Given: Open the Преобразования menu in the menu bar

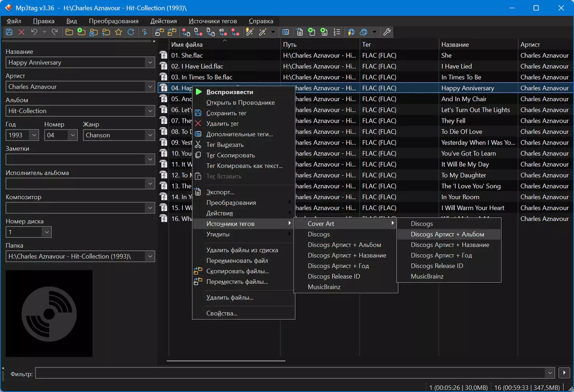Looking at the screenshot, I should coord(113,21).
